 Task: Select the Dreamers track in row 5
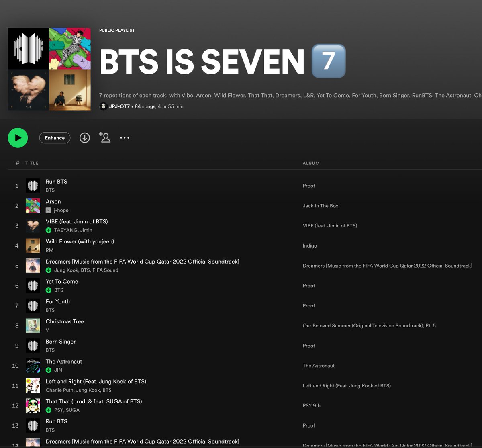tap(143, 262)
